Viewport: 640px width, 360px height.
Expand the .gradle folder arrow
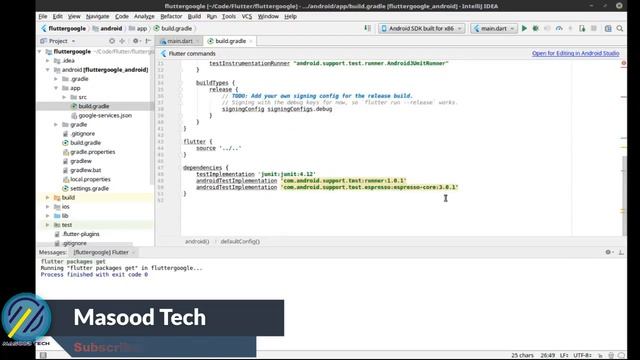click(56, 79)
